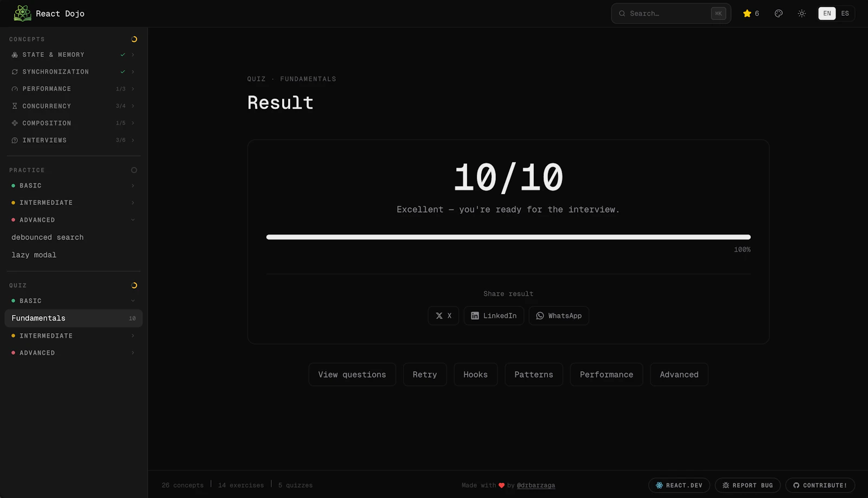Click View questions button
868x498 pixels.
tap(352, 375)
